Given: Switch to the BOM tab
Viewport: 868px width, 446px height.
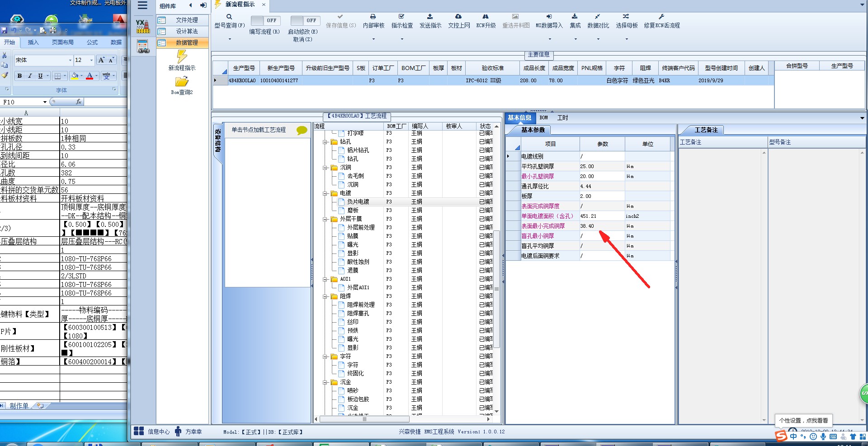Looking at the screenshot, I should click(543, 118).
